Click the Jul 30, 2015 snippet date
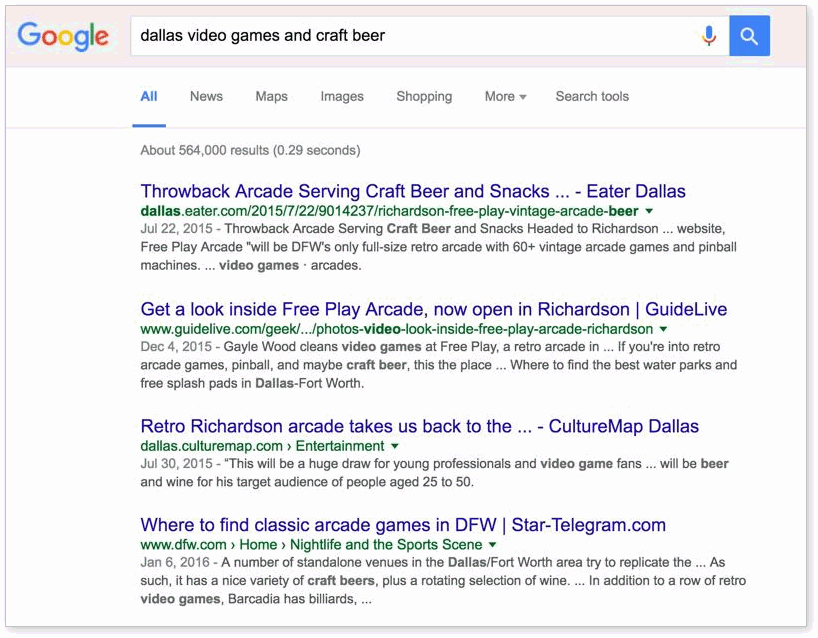The width and height of the screenshot is (818, 638). pyautogui.click(x=176, y=463)
